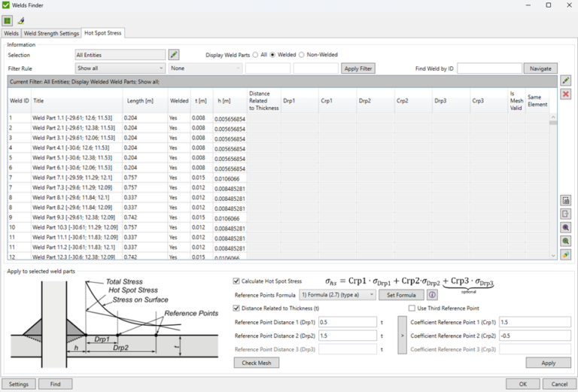Viewport: 578px width, 392px height.
Task: Click the green grid icon in top toolbar
Action: coord(8,20)
